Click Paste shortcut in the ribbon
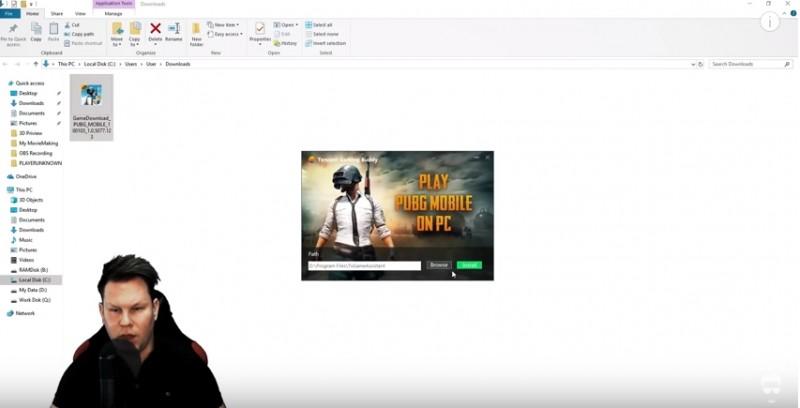 coord(84,43)
